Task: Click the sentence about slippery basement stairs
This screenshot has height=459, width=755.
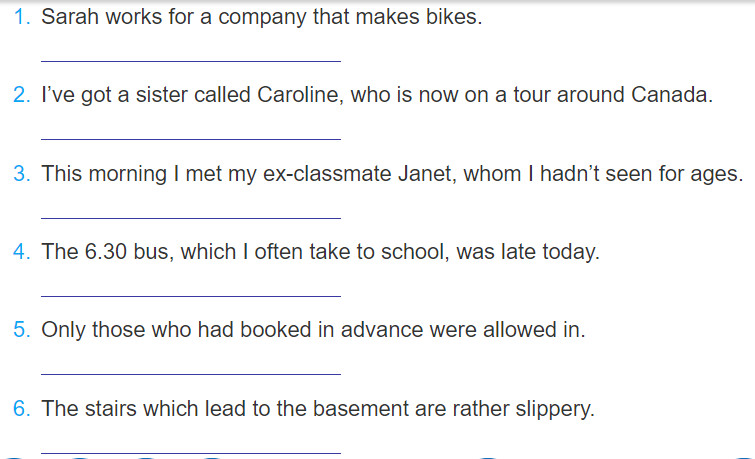Action: click(x=318, y=409)
